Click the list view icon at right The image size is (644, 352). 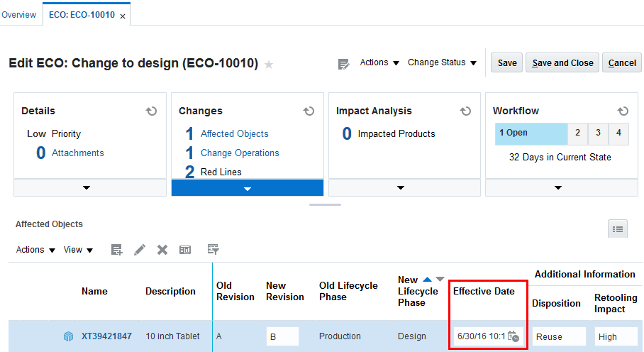pos(618,229)
